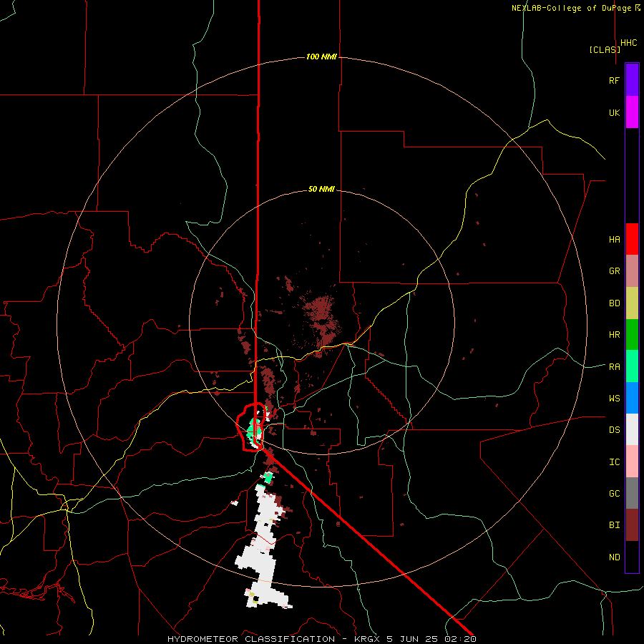
Task: Click the 100 NMI range ring label
Action: pos(321,57)
